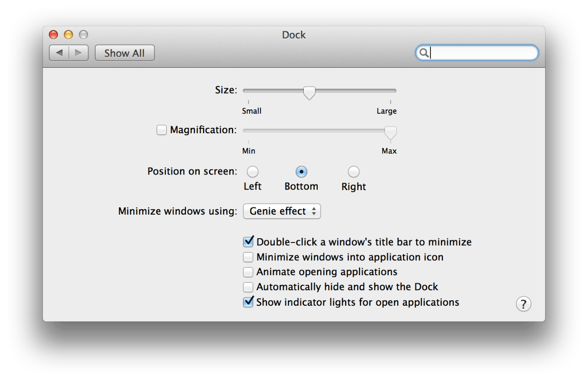Enable Minimize windows into application icon
The width and height of the screenshot is (588, 381).
(248, 257)
